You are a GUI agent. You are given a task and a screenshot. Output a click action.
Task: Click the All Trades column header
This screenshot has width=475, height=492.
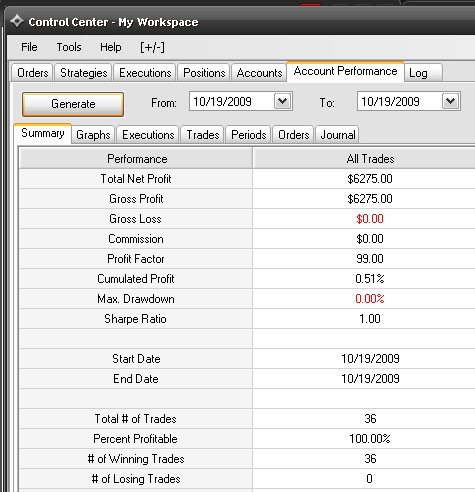370,159
